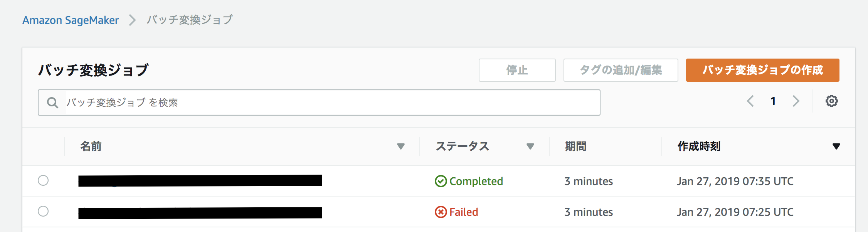Screen dimensions: 868x232
Task: Open the ステータス column filter dropdown
Action: click(x=531, y=146)
